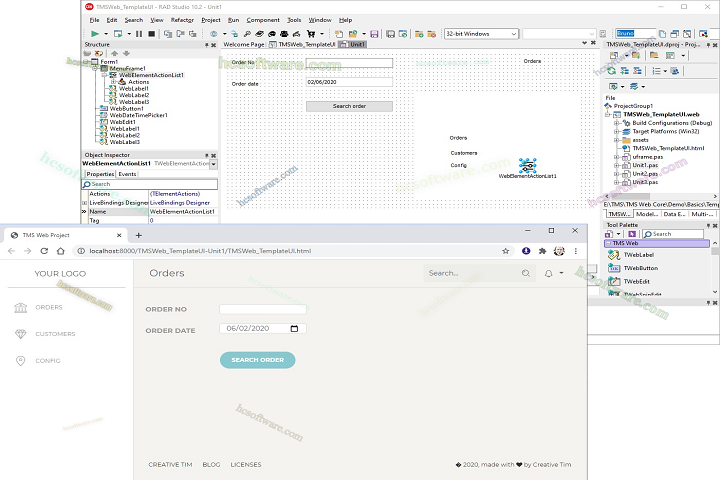Click the Remove file from project icon
The width and height of the screenshot is (720, 480).
[x=431, y=34]
